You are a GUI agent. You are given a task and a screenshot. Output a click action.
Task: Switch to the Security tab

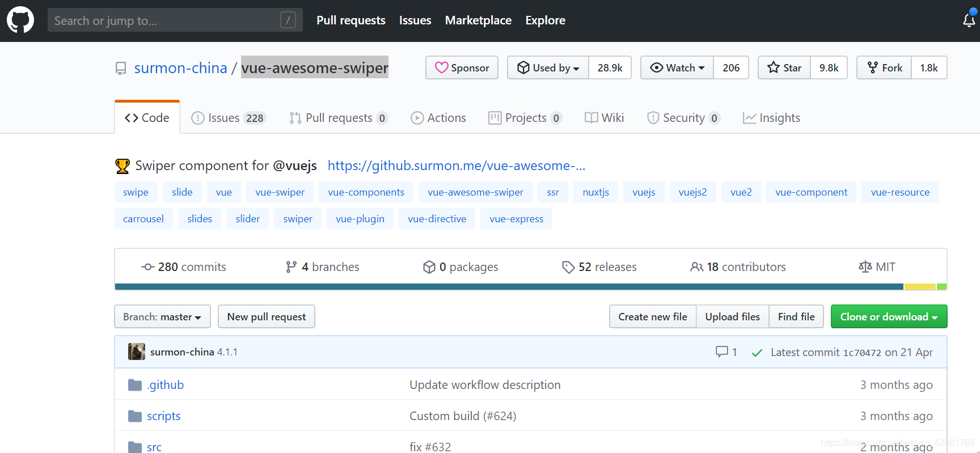point(683,118)
